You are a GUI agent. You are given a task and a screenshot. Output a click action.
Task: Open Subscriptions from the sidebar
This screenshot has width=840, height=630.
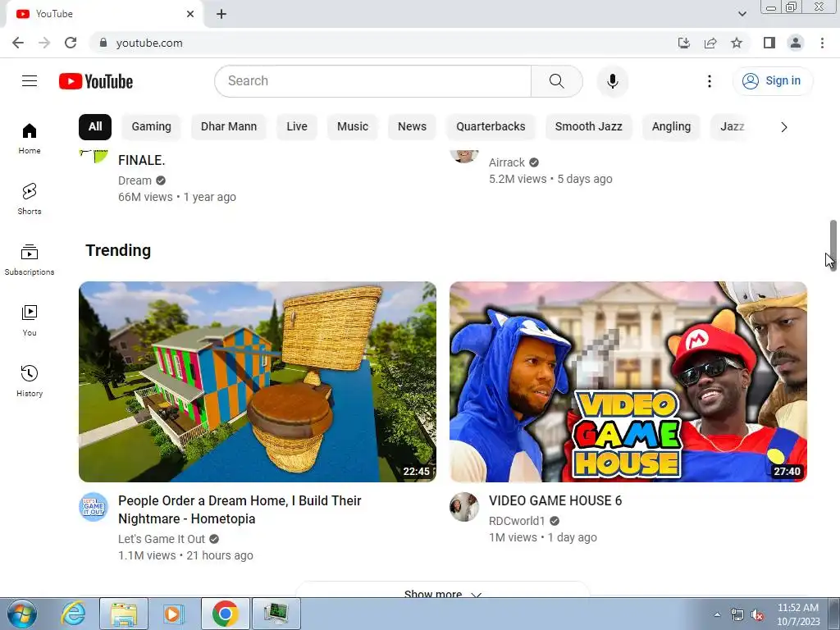point(30,260)
